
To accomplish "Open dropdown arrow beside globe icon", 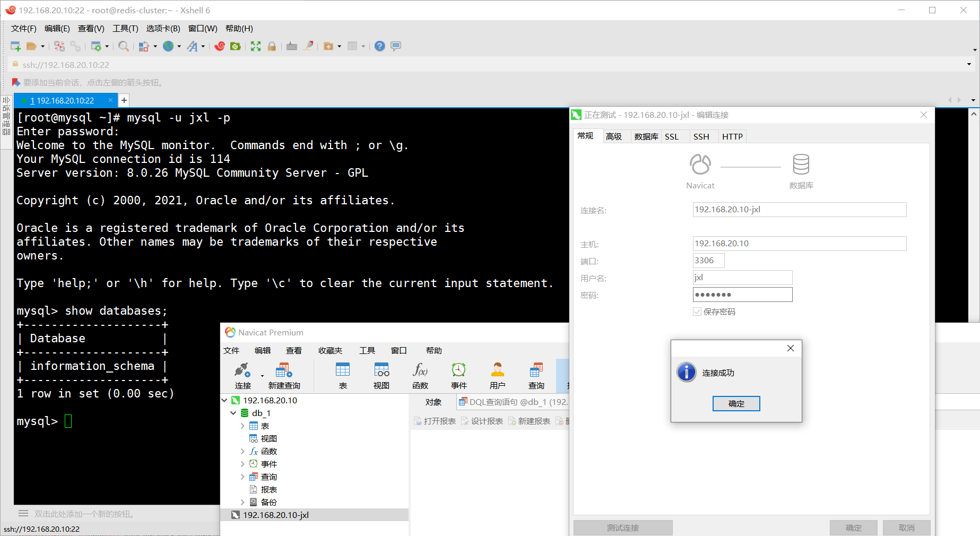I will tap(179, 46).
